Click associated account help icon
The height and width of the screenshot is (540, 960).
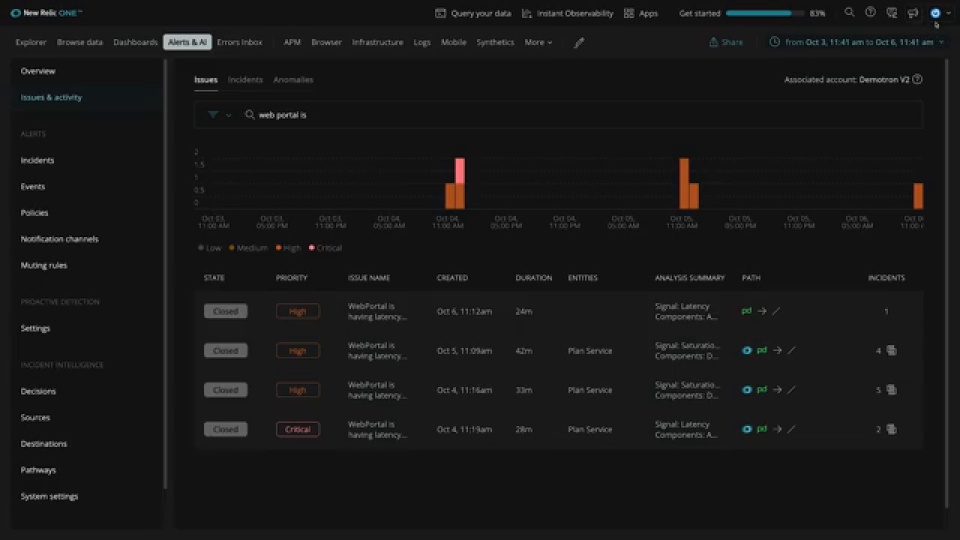point(917,79)
